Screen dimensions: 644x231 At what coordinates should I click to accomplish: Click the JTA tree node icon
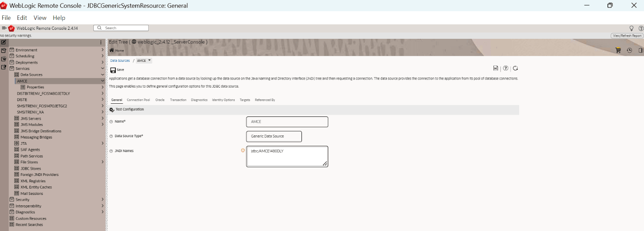[17, 143]
